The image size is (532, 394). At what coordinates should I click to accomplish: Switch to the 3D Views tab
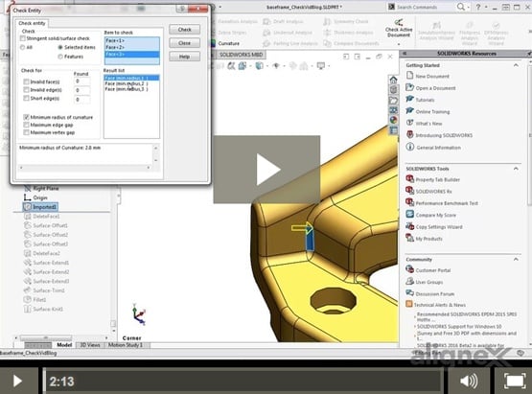90,345
